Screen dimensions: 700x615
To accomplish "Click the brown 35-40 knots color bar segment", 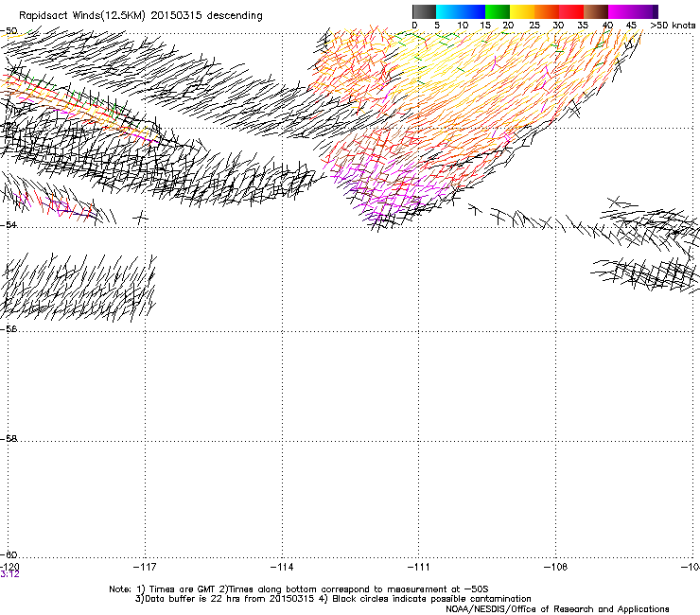I will coord(596,11).
